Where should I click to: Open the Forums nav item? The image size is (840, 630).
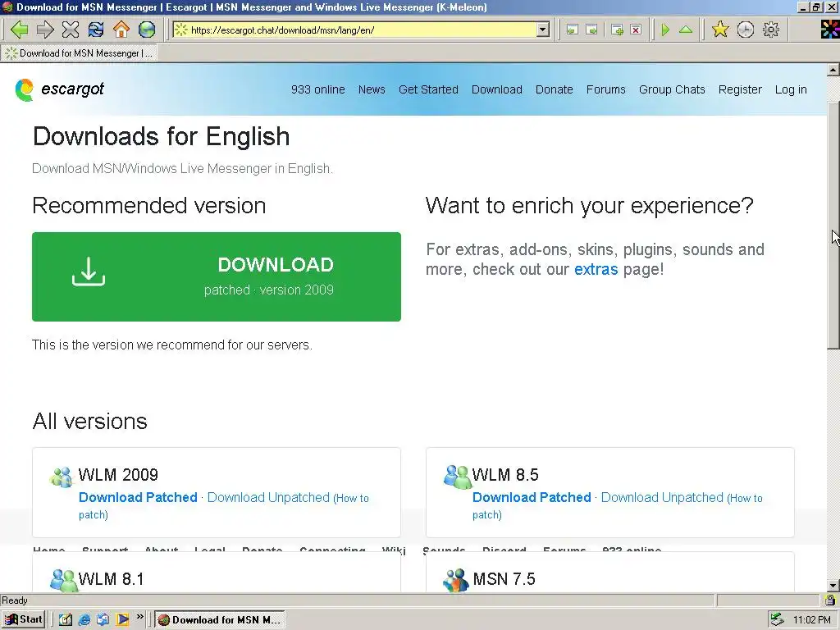point(606,89)
